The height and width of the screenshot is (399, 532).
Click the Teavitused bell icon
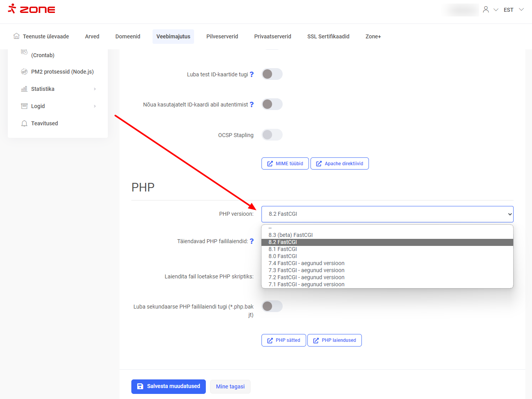(24, 123)
